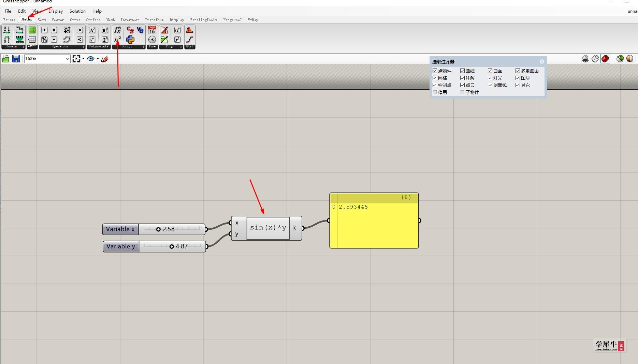Select the Larger Than comparison component

tap(79, 30)
